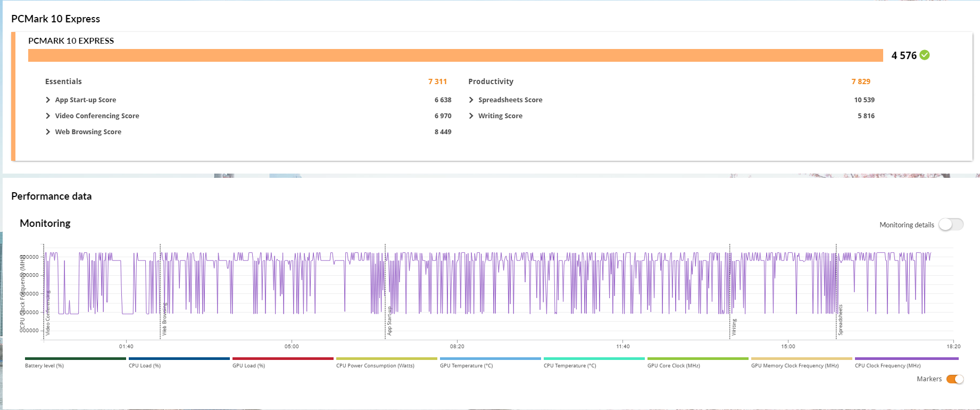Click the Productivity heading
Image resolution: width=980 pixels, height=410 pixels.
[491, 81]
